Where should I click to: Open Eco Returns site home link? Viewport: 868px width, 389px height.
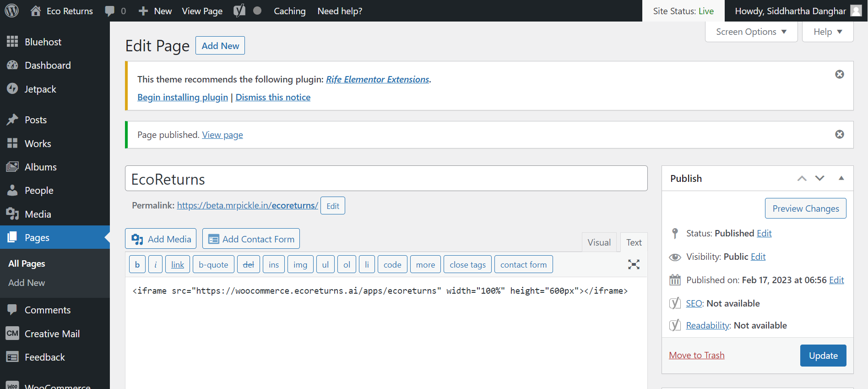point(61,11)
